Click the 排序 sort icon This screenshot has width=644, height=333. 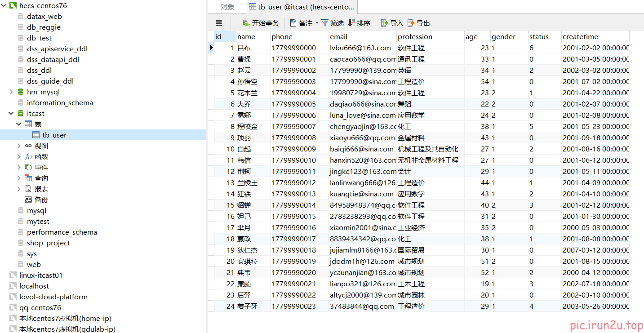point(351,23)
